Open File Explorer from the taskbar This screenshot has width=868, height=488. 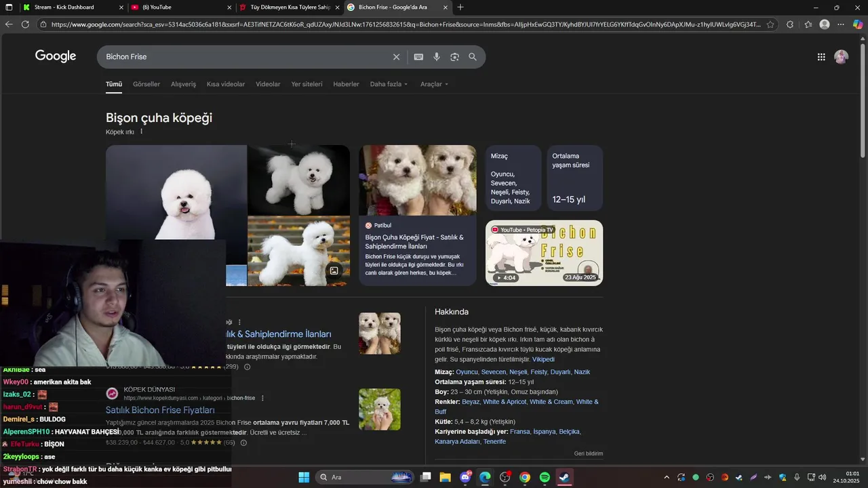point(445,477)
